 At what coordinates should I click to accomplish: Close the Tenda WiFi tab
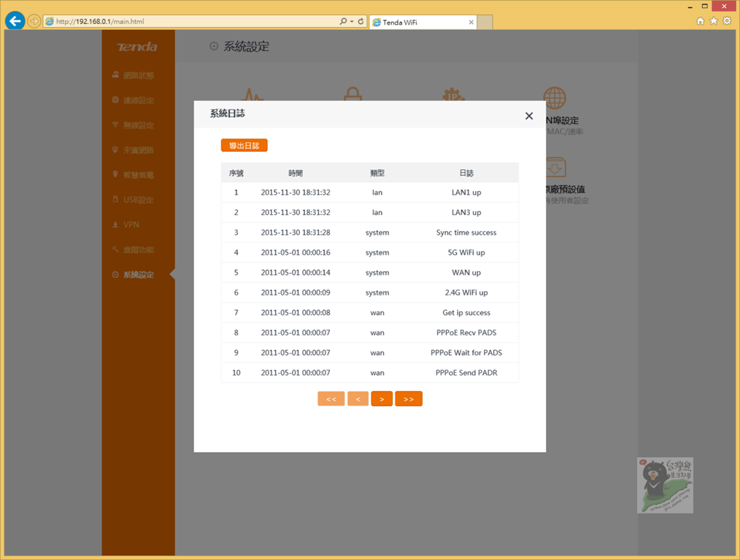coord(471,22)
